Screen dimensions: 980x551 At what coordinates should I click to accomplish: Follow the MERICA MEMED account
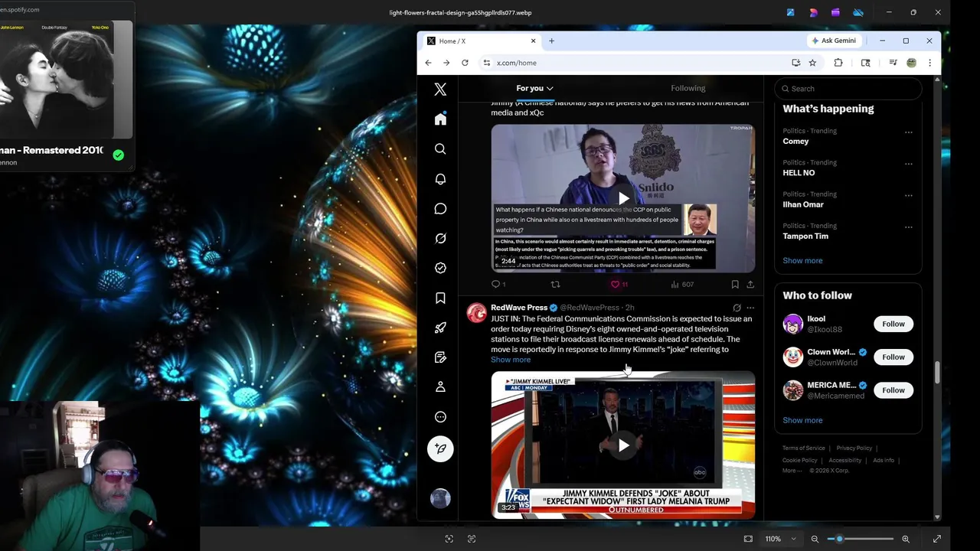point(893,390)
